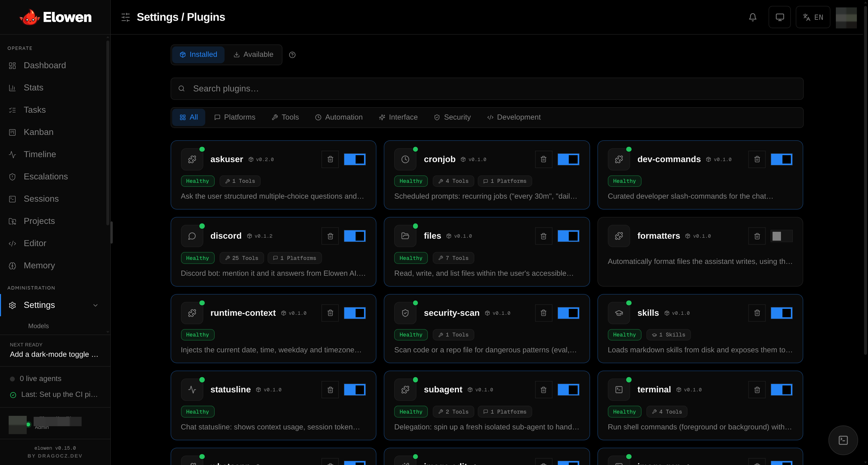Filter plugins by Tools category
This screenshot has height=465, width=868.
pos(285,117)
